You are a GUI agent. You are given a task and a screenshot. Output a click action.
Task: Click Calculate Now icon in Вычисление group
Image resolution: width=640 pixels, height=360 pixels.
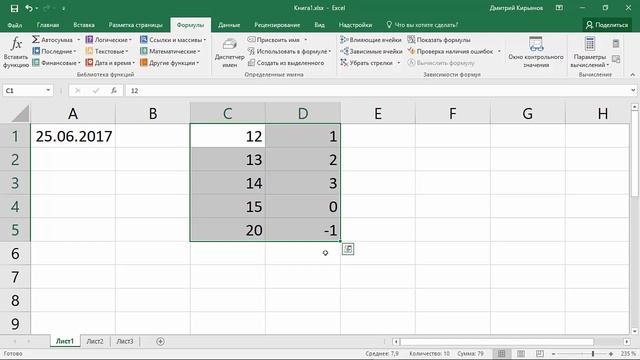pyautogui.click(x=616, y=43)
